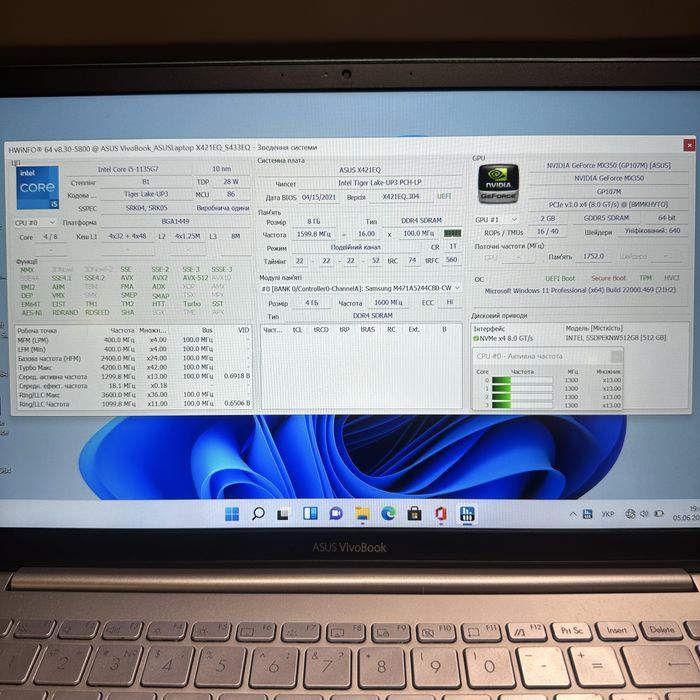Open Microsoft Store from the taskbar
Viewport: 700px width, 700px height.
[x=414, y=514]
